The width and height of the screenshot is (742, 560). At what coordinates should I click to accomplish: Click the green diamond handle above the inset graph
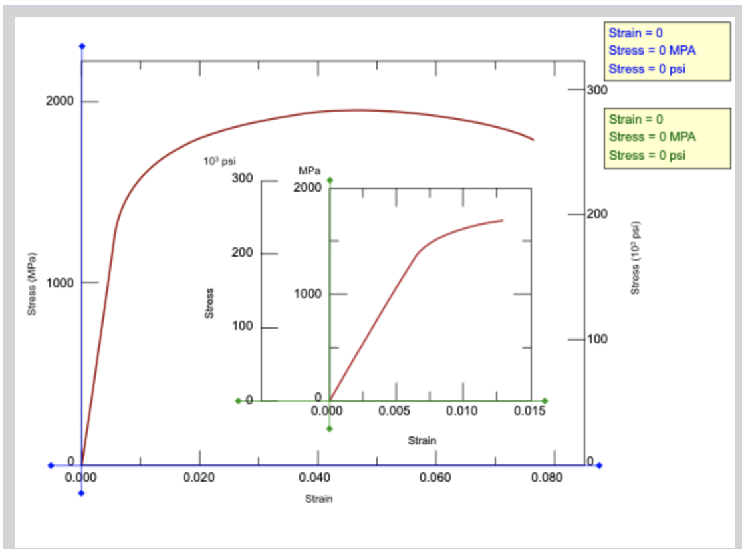coord(330,180)
